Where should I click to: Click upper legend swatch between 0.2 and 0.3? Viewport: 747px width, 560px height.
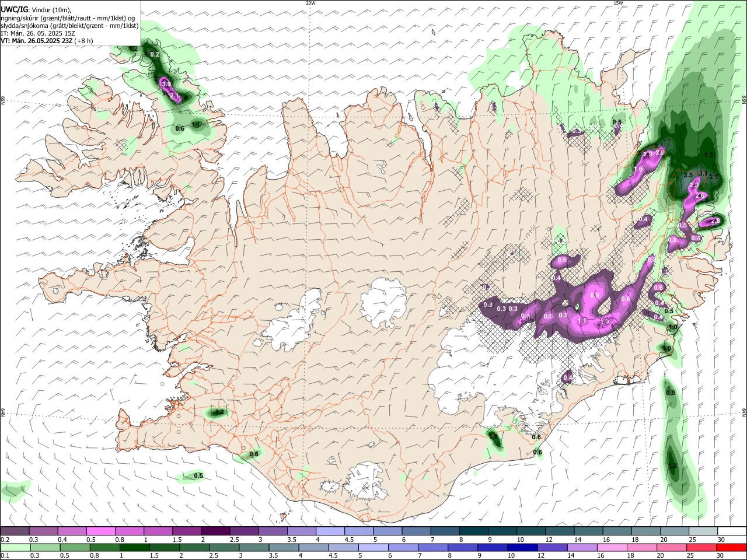(15, 531)
